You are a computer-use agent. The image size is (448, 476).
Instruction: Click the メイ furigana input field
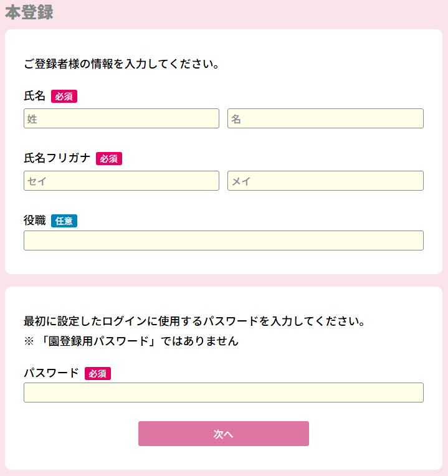[325, 181]
